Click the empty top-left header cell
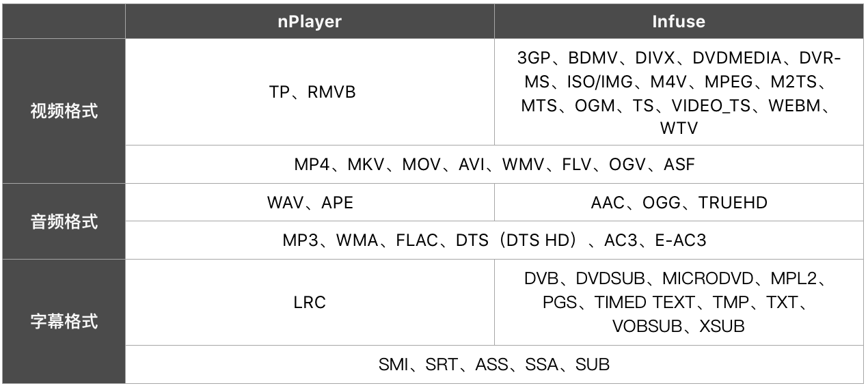The image size is (868, 388). (64, 22)
